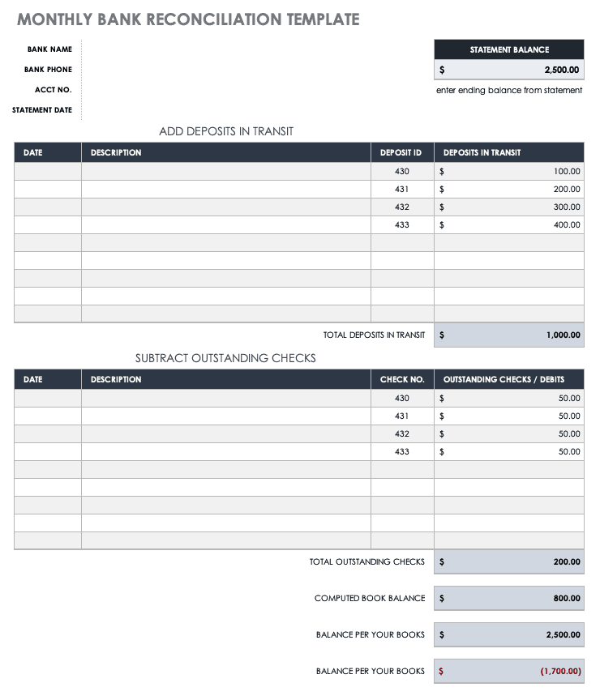Click the statement balance amount cell
Viewport: 600px width, 700px height.
[508, 70]
